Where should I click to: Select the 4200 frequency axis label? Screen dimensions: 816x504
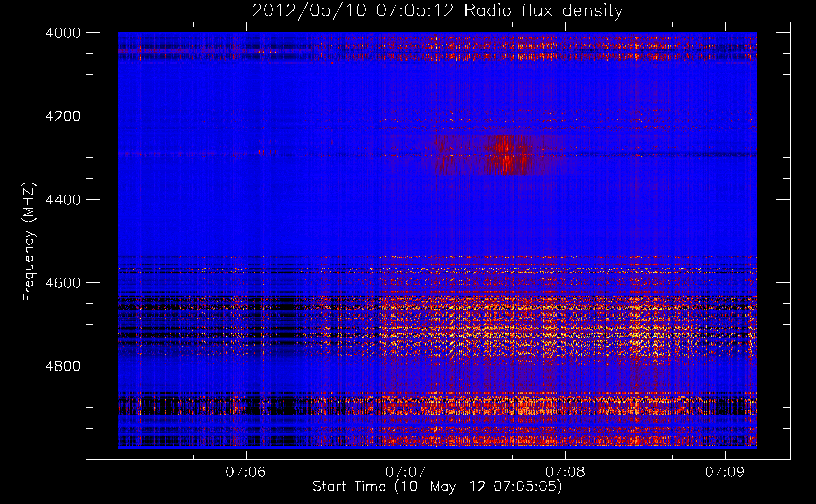point(63,116)
